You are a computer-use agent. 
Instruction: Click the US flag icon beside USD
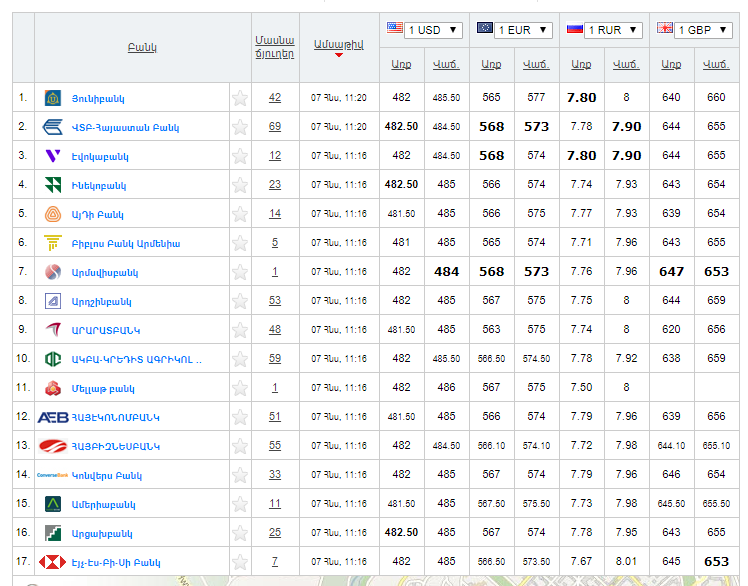pos(395,28)
